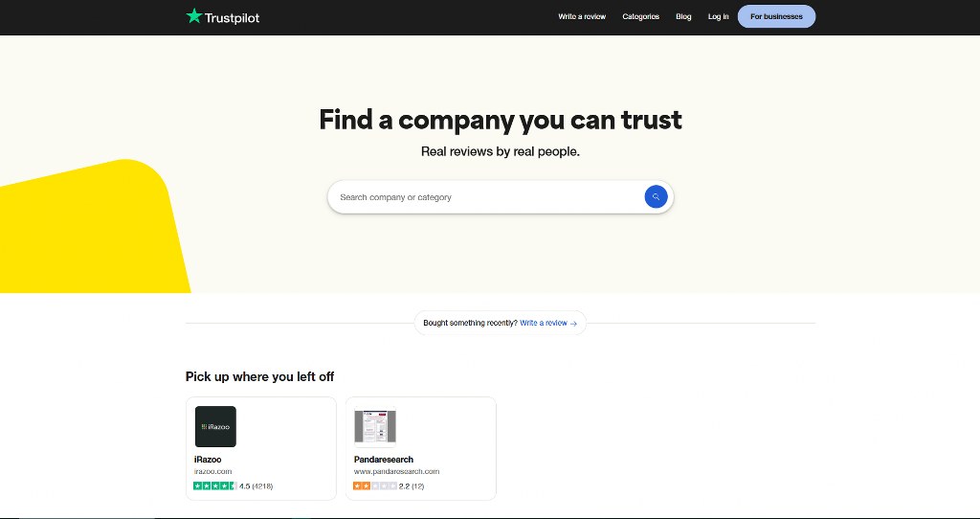Viewport: 980px width, 519px height.
Task: Open Write a review in top navigation
Action: point(582,17)
